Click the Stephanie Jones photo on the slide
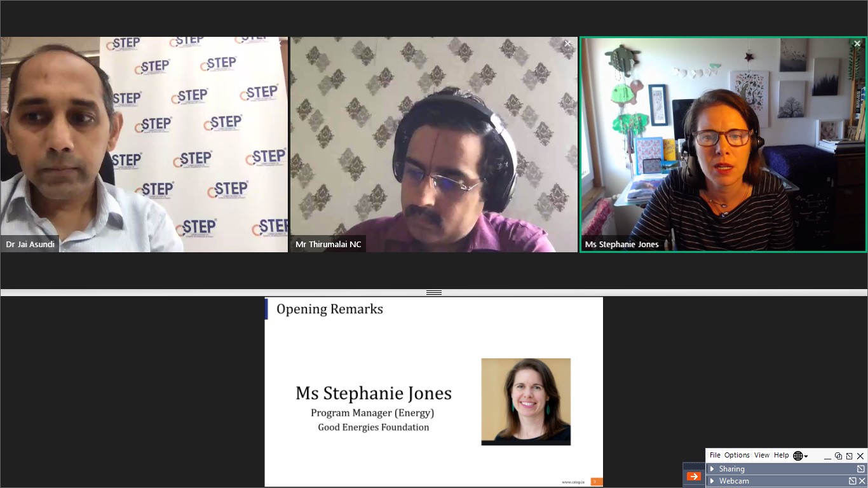 coord(526,402)
